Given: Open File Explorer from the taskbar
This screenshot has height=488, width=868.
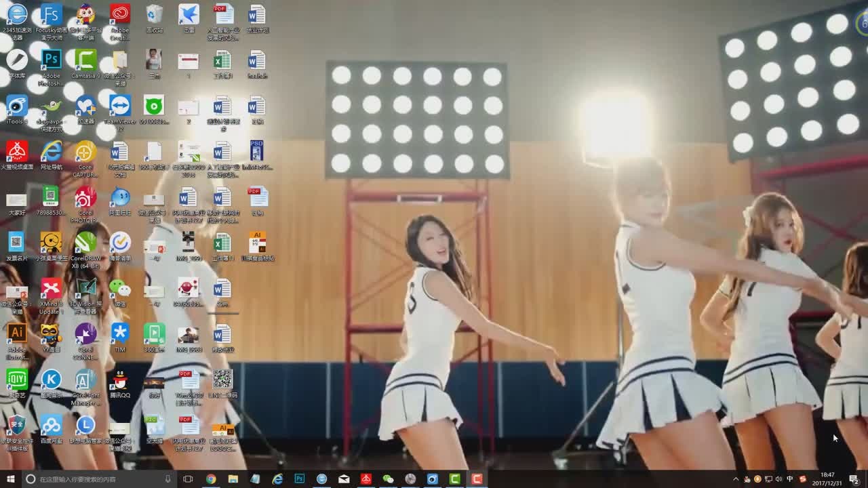Looking at the screenshot, I should coord(233,479).
